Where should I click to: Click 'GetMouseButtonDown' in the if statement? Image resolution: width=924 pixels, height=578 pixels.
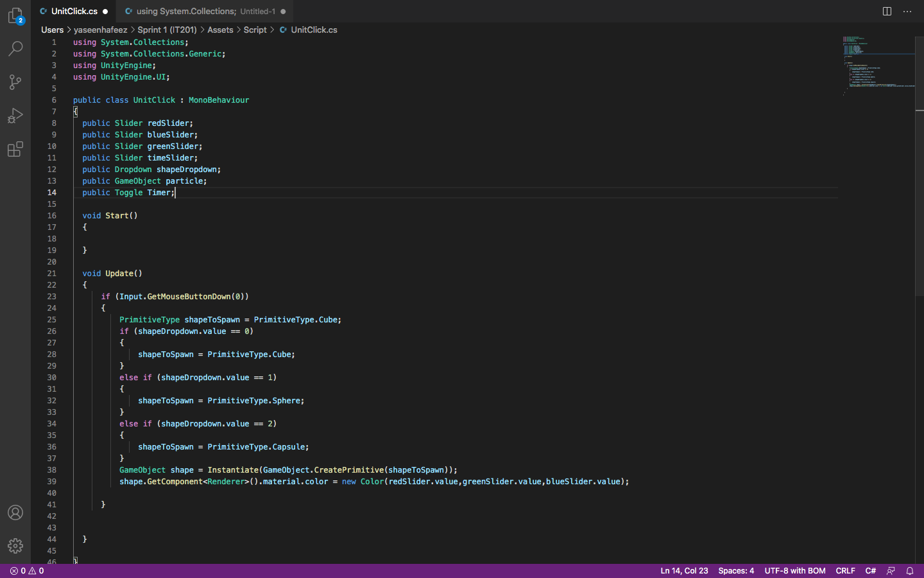(189, 297)
